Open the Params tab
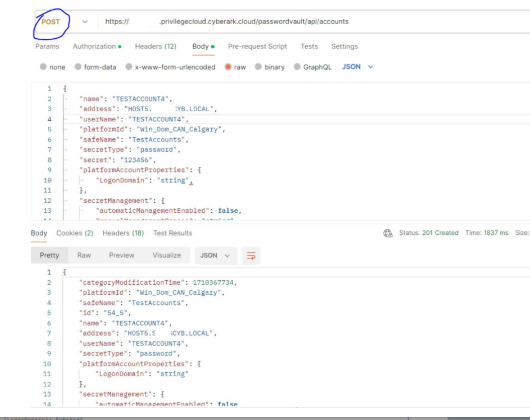The width and height of the screenshot is (530, 420). 47,46
